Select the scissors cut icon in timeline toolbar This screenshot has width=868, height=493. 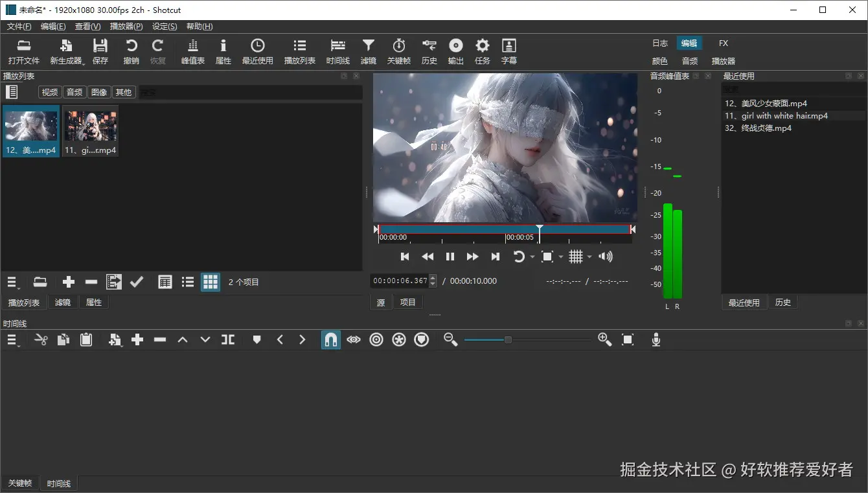(x=41, y=339)
